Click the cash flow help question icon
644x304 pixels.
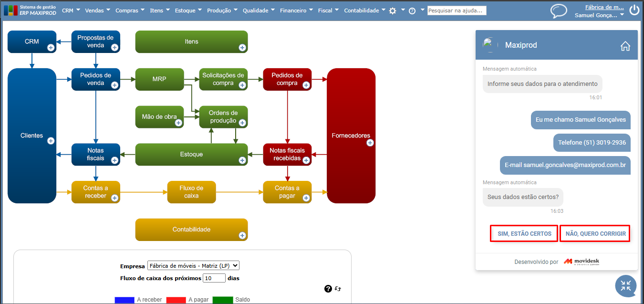[328, 289]
